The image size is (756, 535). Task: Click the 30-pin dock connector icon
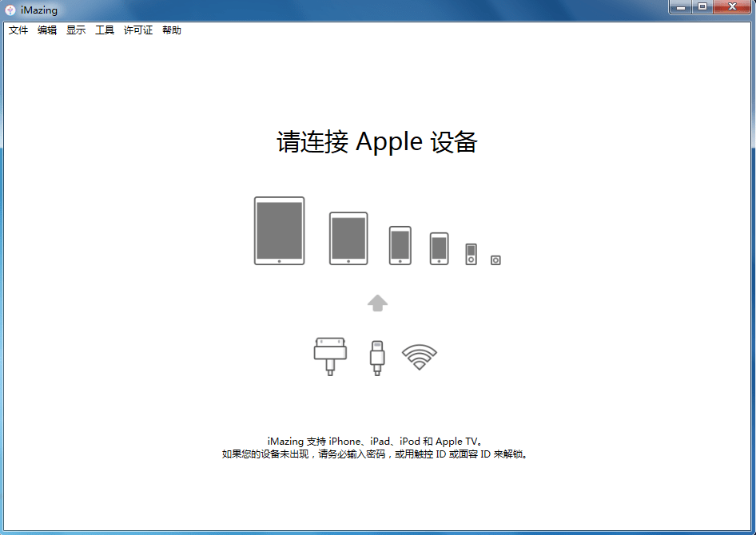pyautogui.click(x=330, y=356)
